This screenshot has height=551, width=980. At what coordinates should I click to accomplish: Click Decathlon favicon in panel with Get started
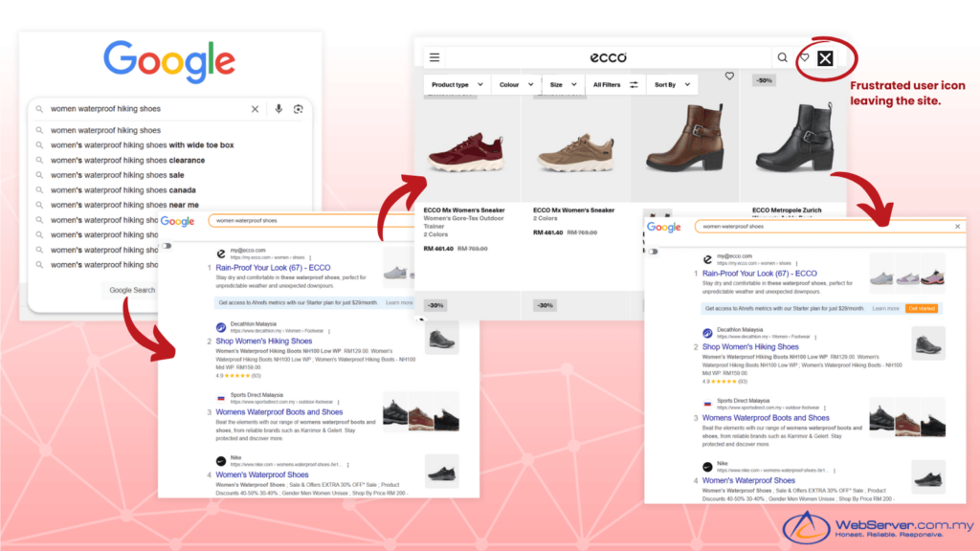click(707, 333)
